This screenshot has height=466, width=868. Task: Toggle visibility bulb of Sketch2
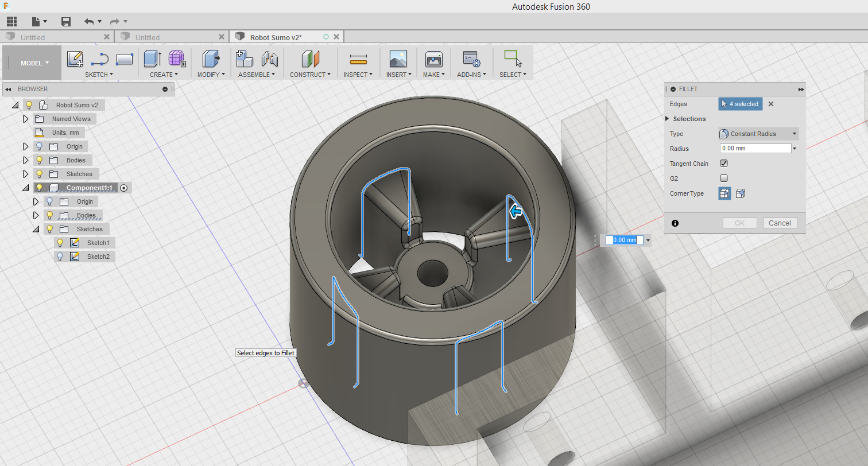[60, 257]
